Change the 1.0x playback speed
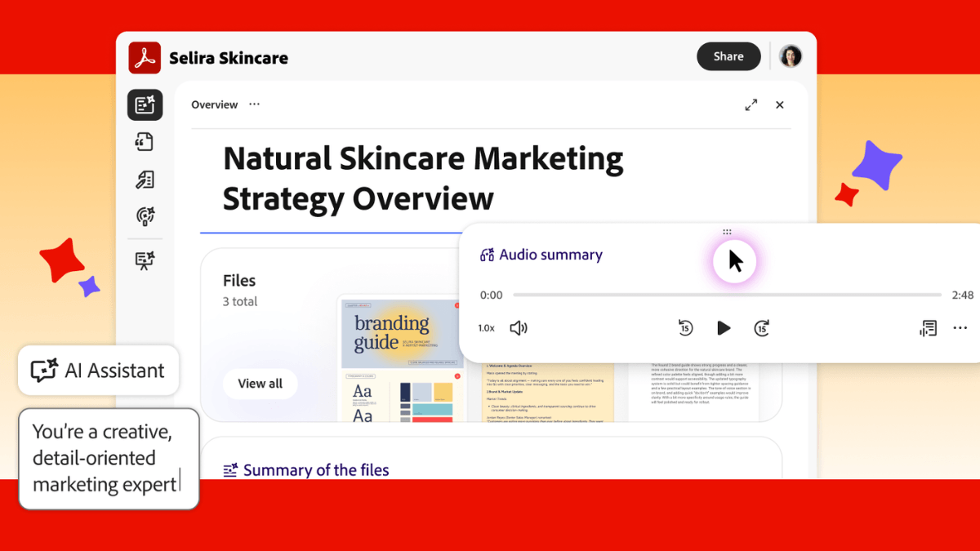 point(486,328)
